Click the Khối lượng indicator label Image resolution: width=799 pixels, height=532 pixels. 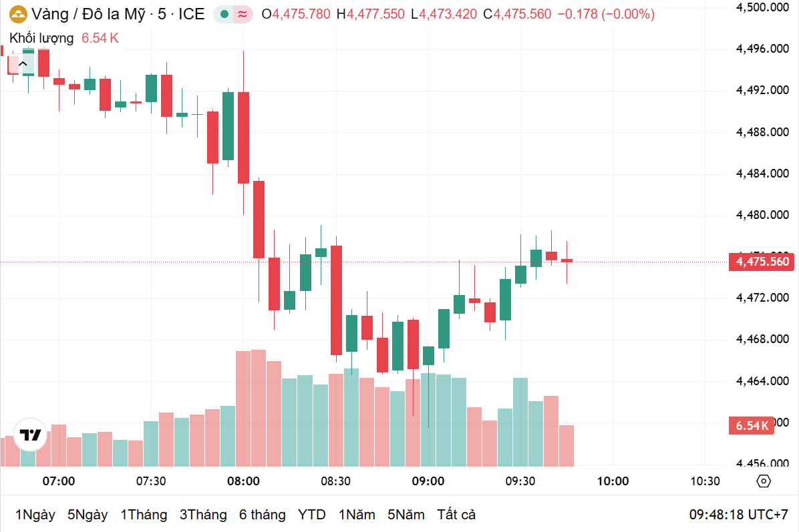(41, 38)
